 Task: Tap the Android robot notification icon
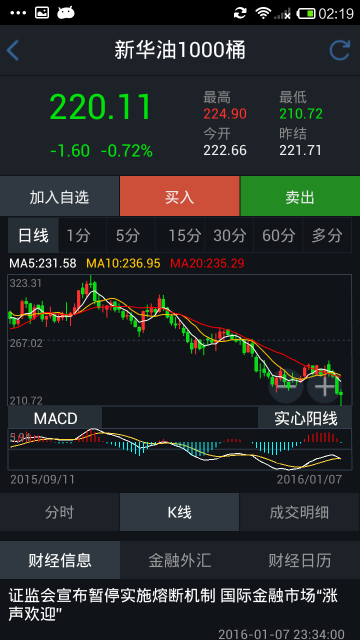[x=66, y=13]
